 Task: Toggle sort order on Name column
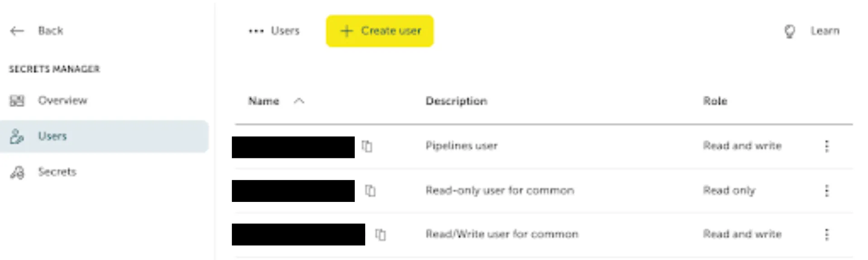click(299, 101)
